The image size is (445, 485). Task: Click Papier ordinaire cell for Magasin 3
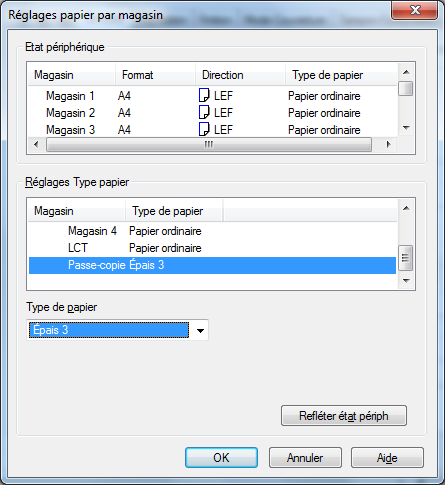[324, 130]
